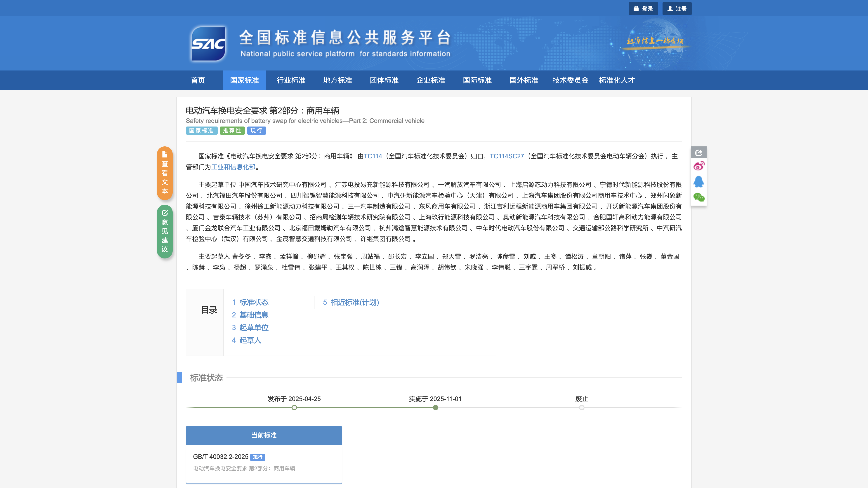
Task: Follow the 工业和信息化部 link
Action: 233,167
